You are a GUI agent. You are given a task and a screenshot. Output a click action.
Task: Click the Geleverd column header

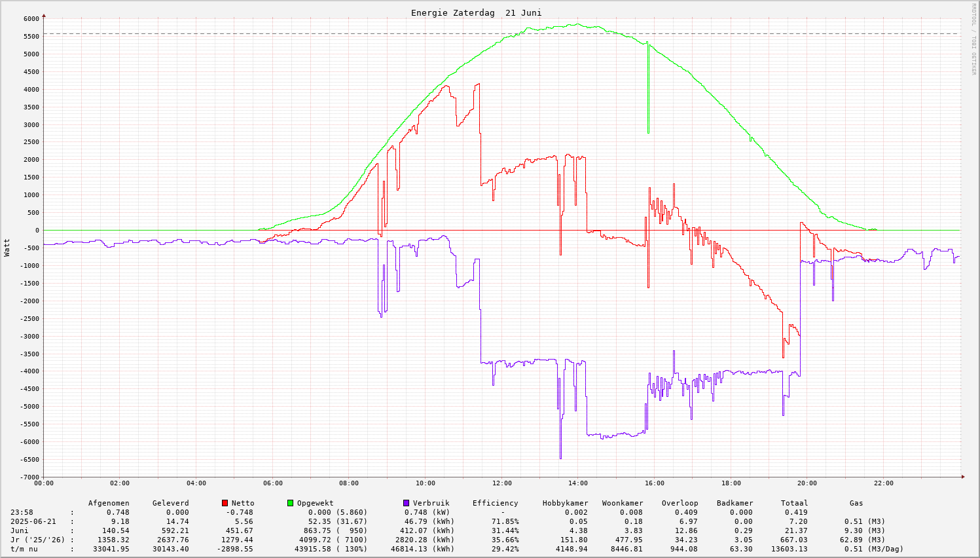click(x=170, y=503)
